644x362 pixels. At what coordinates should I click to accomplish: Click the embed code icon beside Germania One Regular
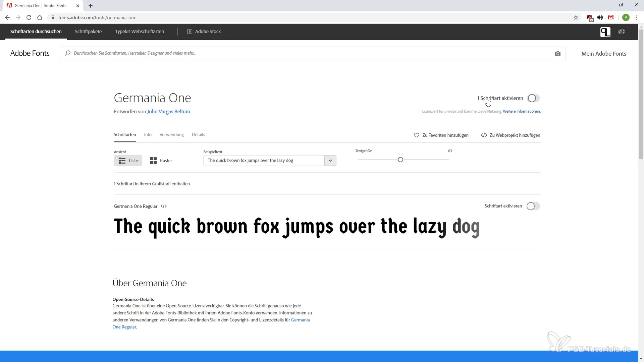(164, 206)
